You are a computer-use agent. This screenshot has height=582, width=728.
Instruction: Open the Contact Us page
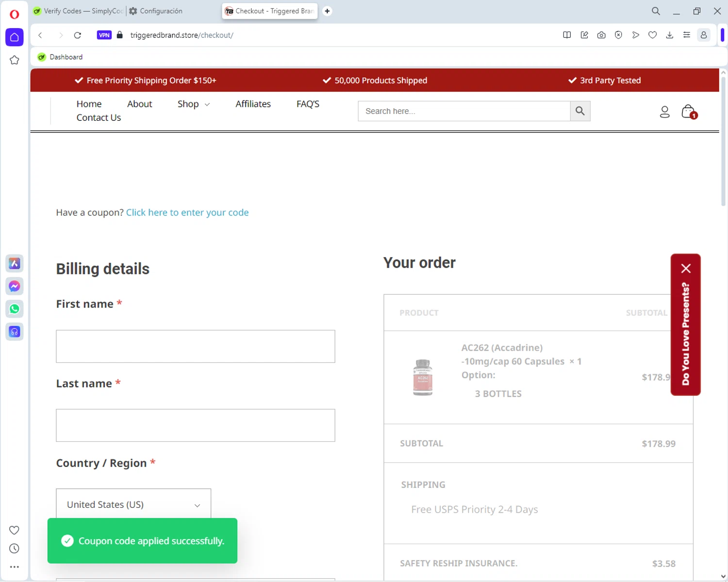pyautogui.click(x=99, y=117)
